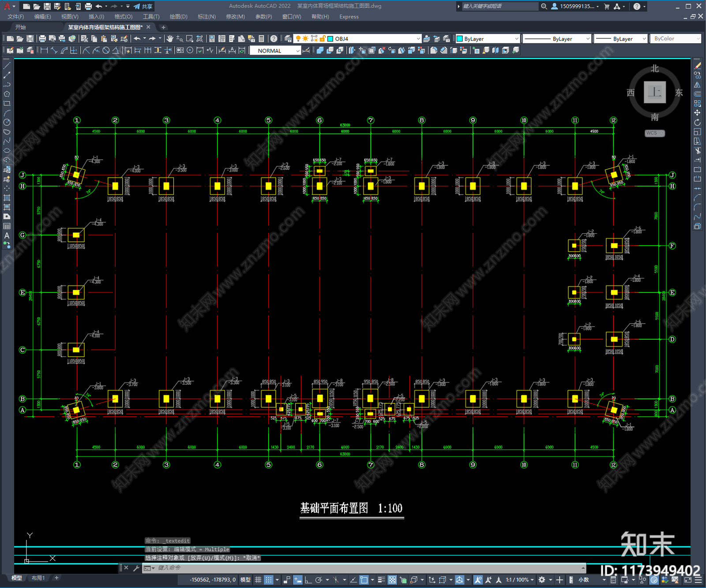Click the Save icon in quick access toolbar
Viewport: 706px width, 588px height.
pos(47,6)
